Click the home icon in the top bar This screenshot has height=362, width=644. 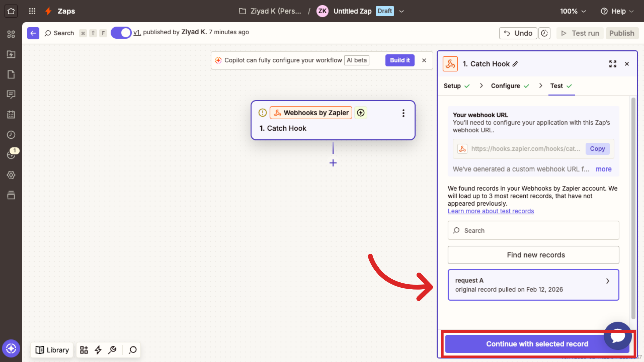tap(11, 11)
